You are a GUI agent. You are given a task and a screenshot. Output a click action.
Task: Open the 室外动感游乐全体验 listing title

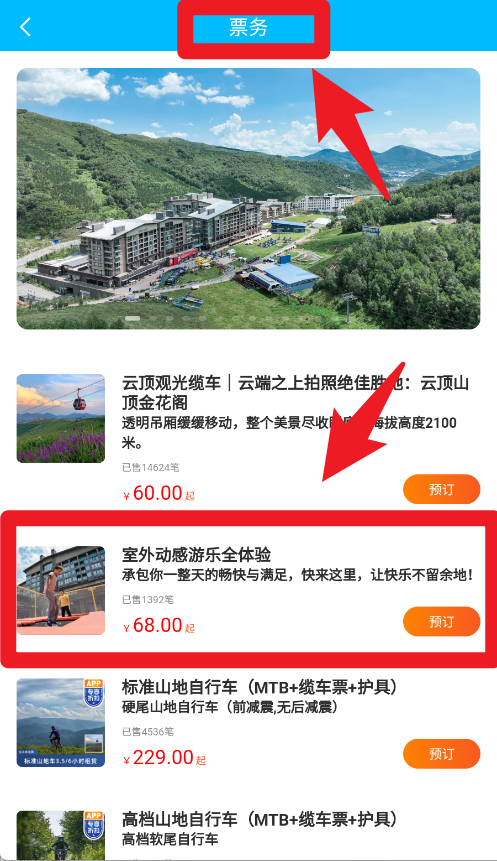click(196, 555)
